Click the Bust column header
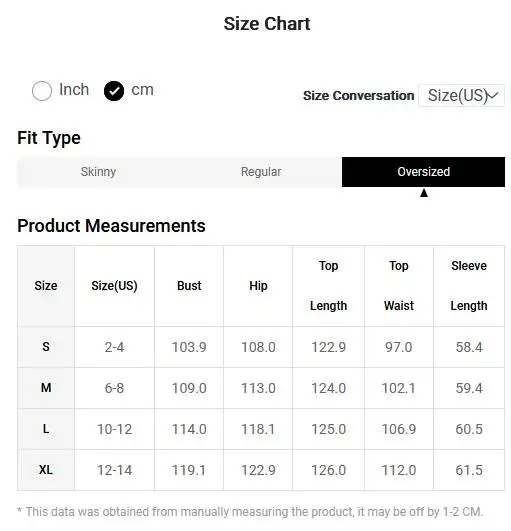The image size is (511, 531). [189, 286]
